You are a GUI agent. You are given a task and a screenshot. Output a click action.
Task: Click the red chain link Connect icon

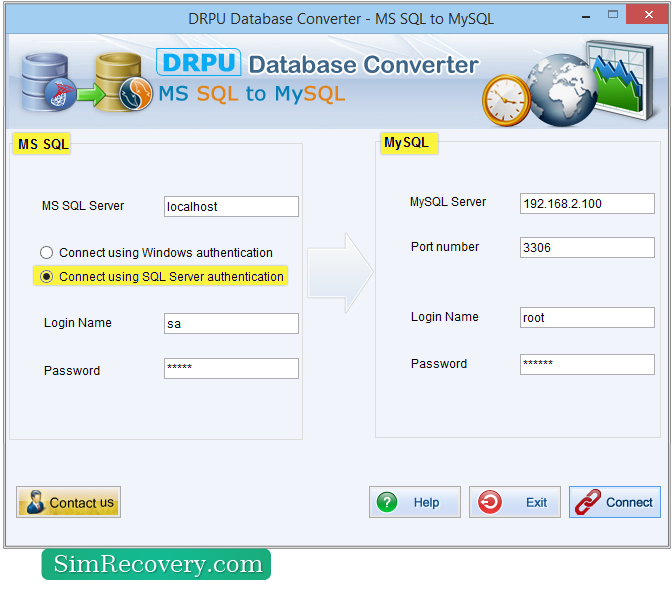[x=588, y=502]
